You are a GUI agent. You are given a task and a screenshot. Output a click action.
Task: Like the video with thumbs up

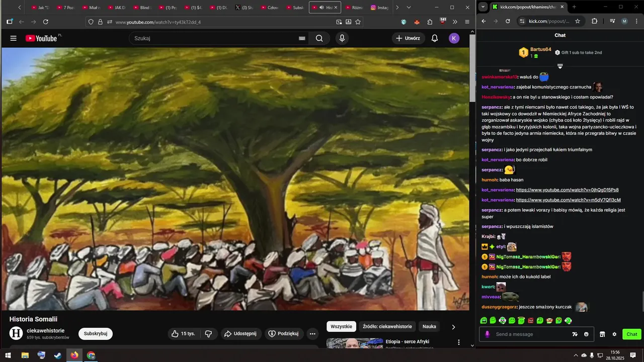click(x=183, y=334)
